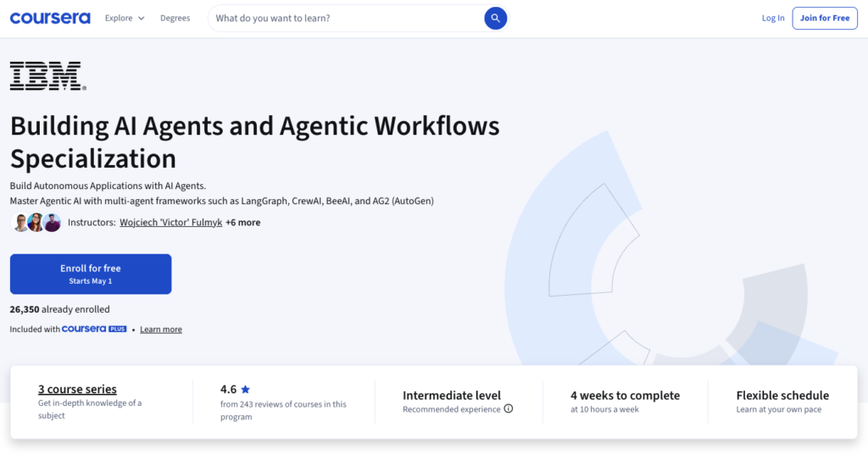This screenshot has width=868, height=455.
Task: Open the Degrees menu item
Action: point(175,19)
